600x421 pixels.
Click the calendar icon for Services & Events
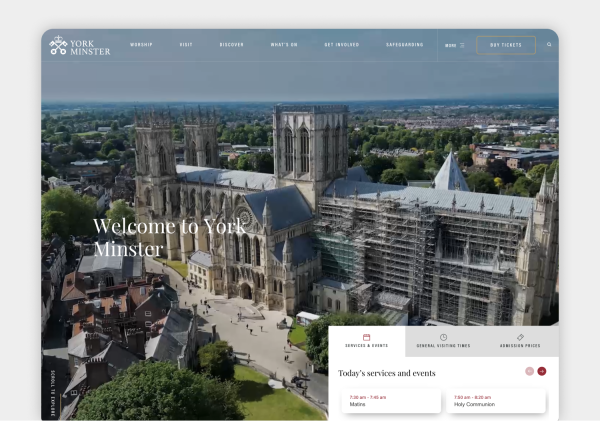[x=366, y=337]
